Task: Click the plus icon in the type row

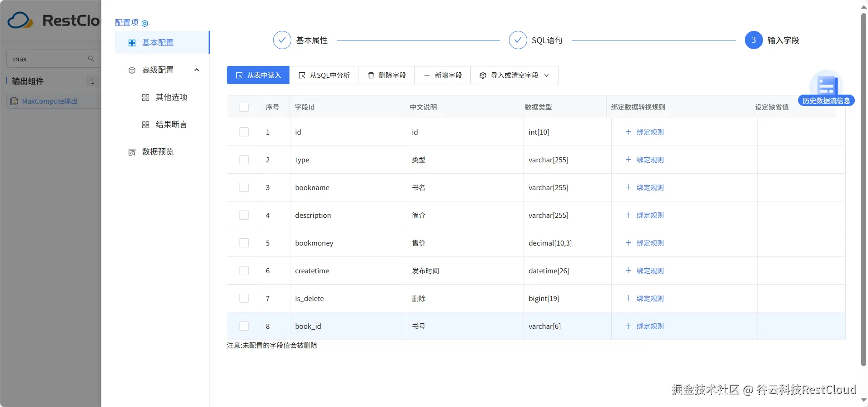Action: [x=629, y=160]
